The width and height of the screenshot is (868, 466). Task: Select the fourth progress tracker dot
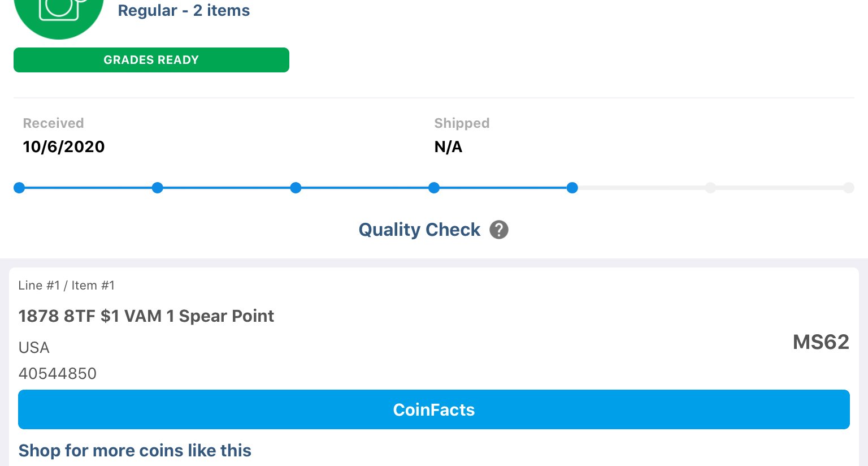point(434,188)
